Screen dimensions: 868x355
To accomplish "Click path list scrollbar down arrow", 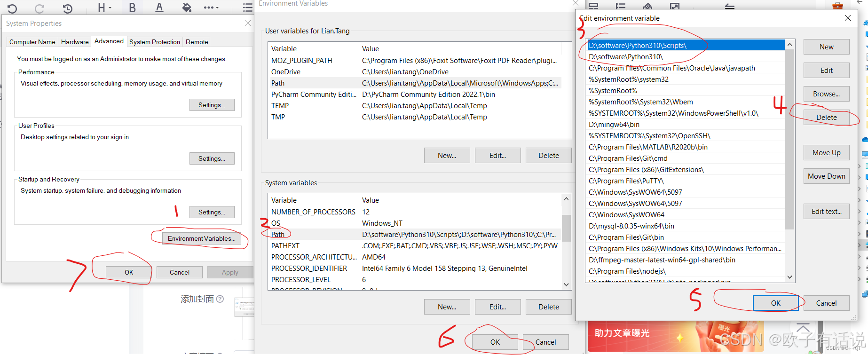I will pyautogui.click(x=790, y=277).
